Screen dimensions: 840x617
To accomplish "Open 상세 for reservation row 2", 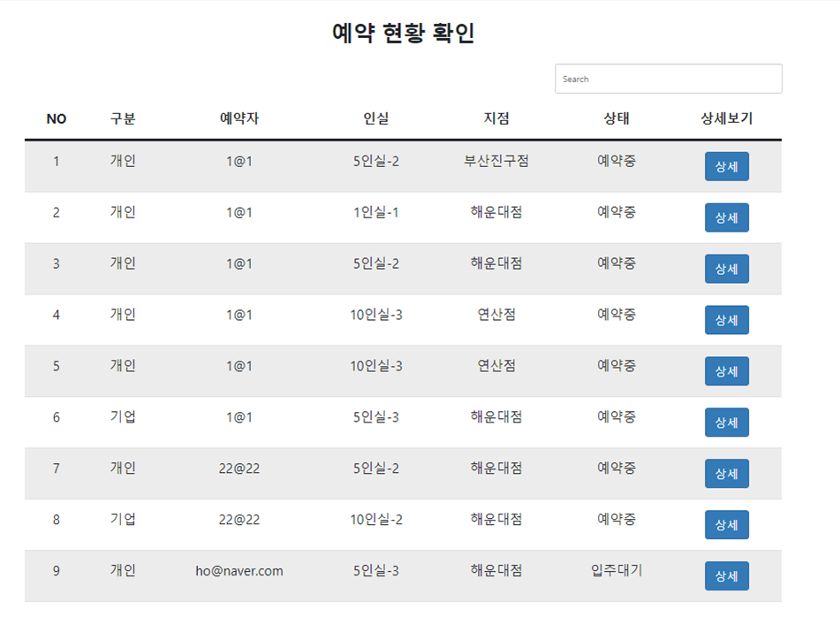I will (726, 217).
